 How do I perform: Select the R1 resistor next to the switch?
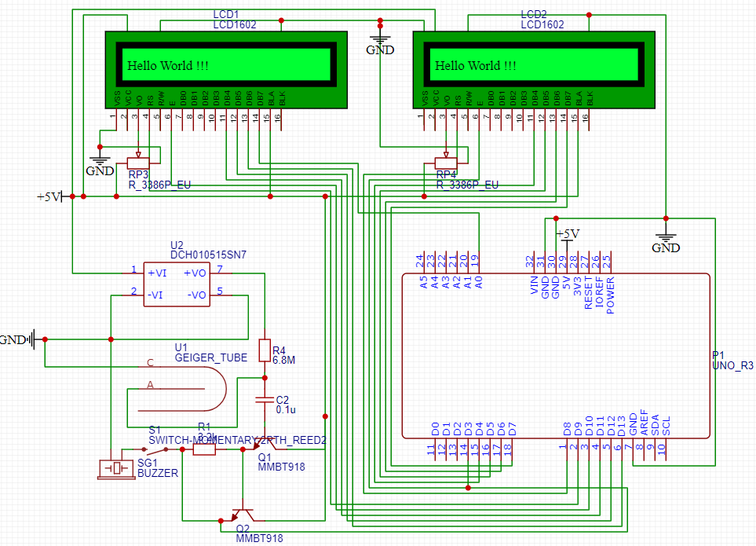(x=204, y=450)
